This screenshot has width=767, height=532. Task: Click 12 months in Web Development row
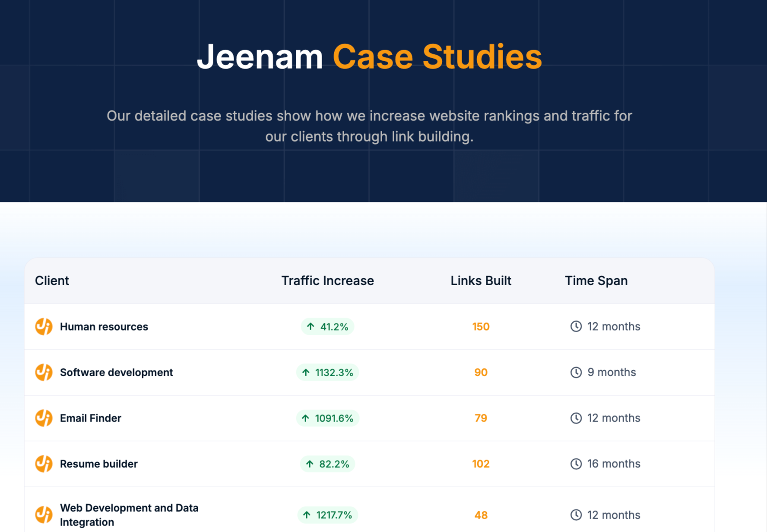tap(614, 515)
